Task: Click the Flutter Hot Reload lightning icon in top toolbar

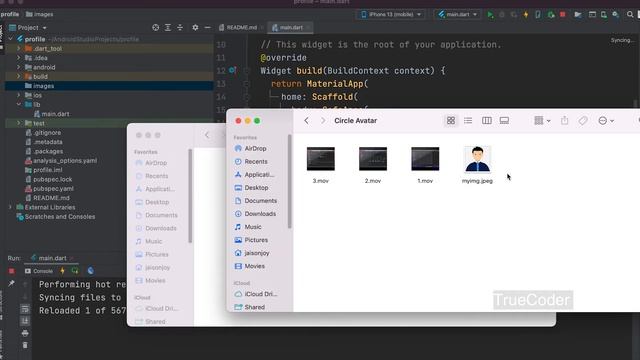Action: point(526,15)
